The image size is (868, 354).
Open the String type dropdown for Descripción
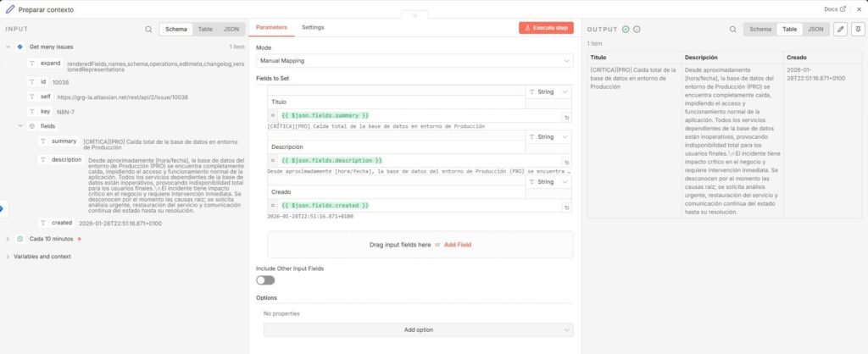[548, 136]
